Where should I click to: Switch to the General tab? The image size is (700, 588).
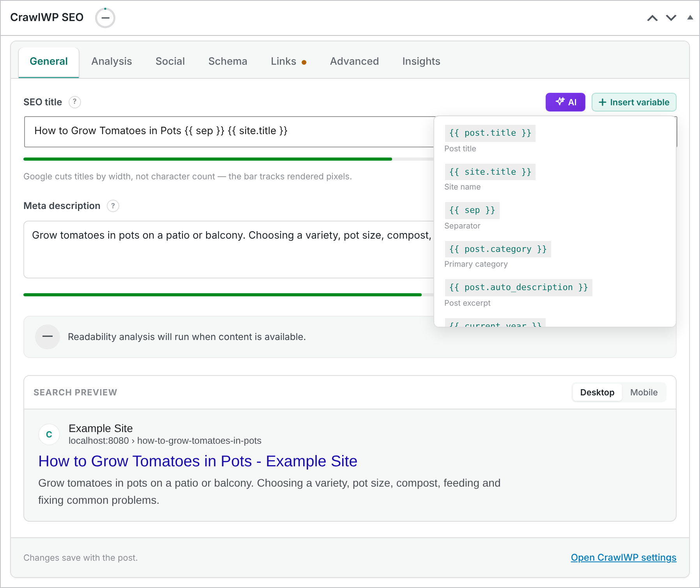[x=49, y=62]
